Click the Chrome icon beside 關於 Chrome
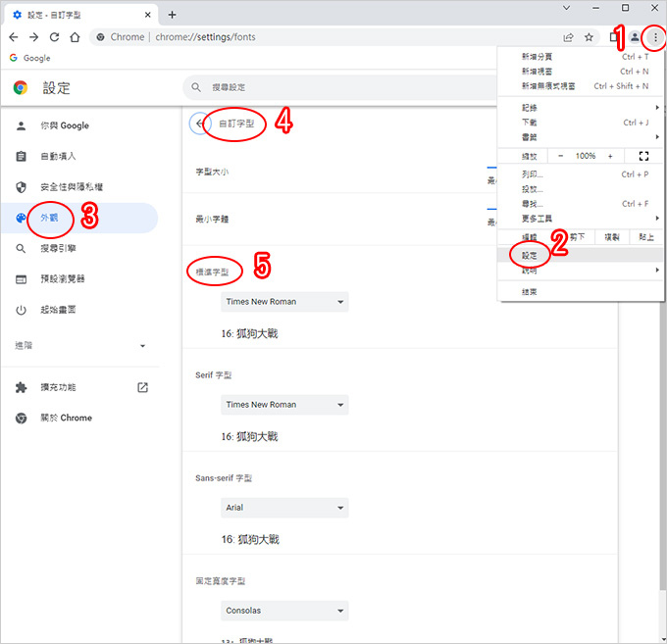The height and width of the screenshot is (644, 667). (21, 419)
